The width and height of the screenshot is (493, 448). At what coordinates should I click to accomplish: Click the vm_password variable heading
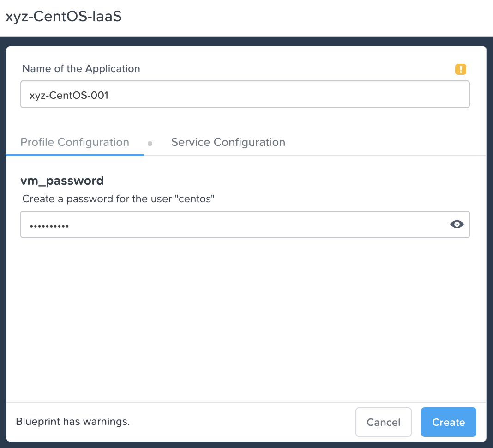click(62, 181)
